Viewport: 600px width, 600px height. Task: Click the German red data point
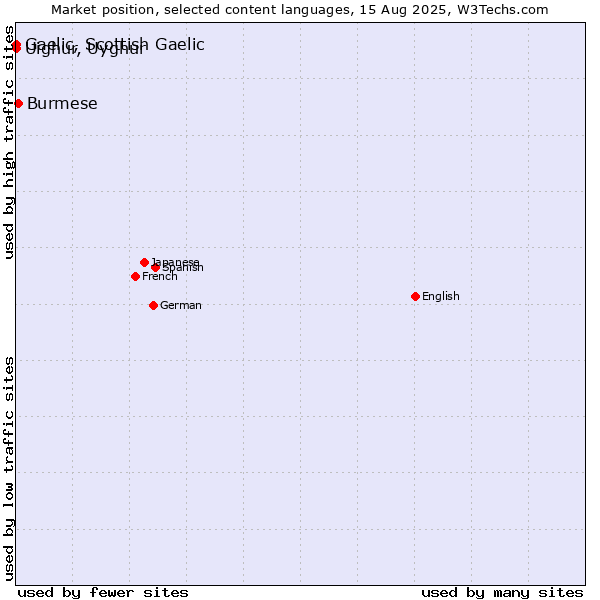tap(153, 305)
